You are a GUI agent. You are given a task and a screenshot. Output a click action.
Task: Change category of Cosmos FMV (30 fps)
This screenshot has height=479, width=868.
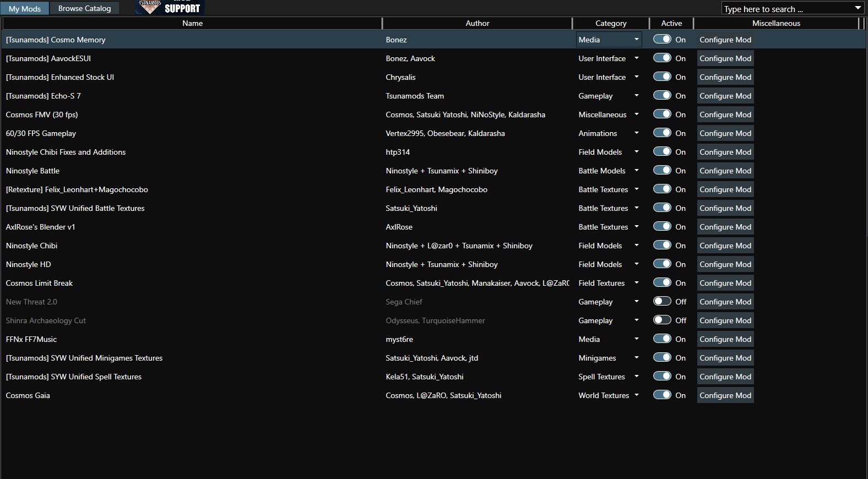609,115
